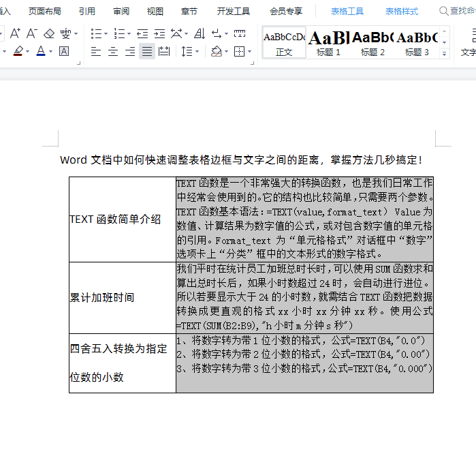The width and height of the screenshot is (476, 456).
Task: Click the 查找命令 search box
Action: [458, 11]
